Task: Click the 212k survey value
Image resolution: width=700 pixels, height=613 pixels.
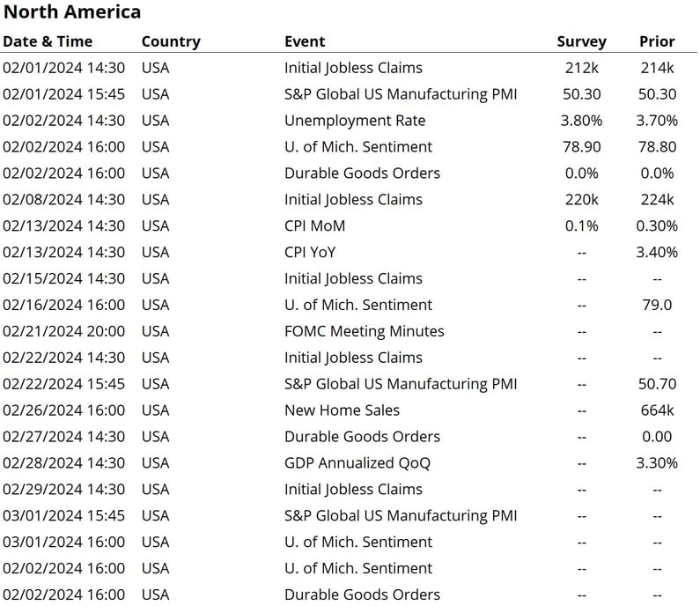Action: pyautogui.click(x=581, y=68)
